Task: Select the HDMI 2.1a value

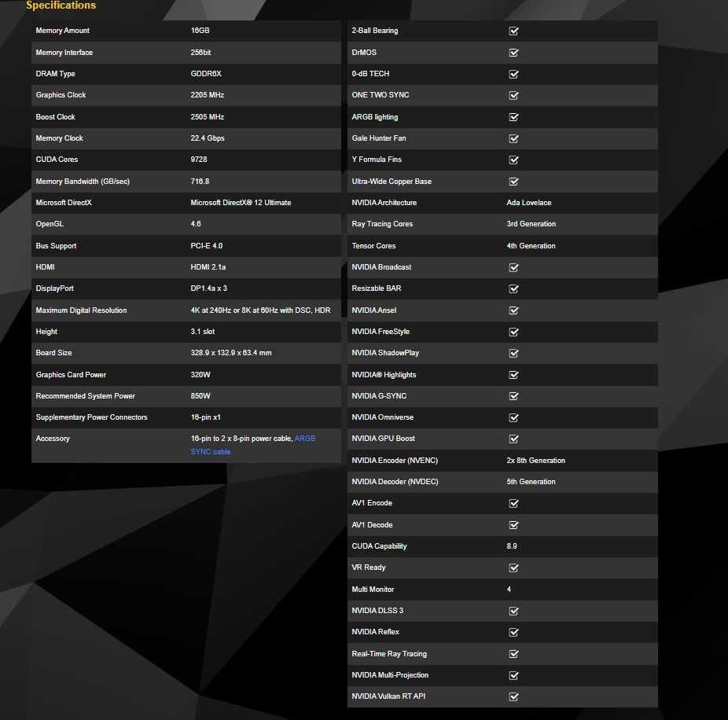Action: (x=208, y=267)
